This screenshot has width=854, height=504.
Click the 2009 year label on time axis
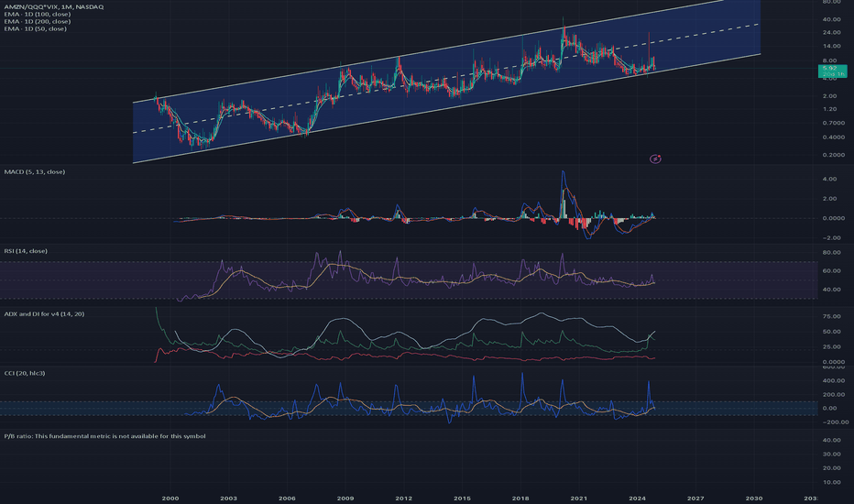click(345, 498)
